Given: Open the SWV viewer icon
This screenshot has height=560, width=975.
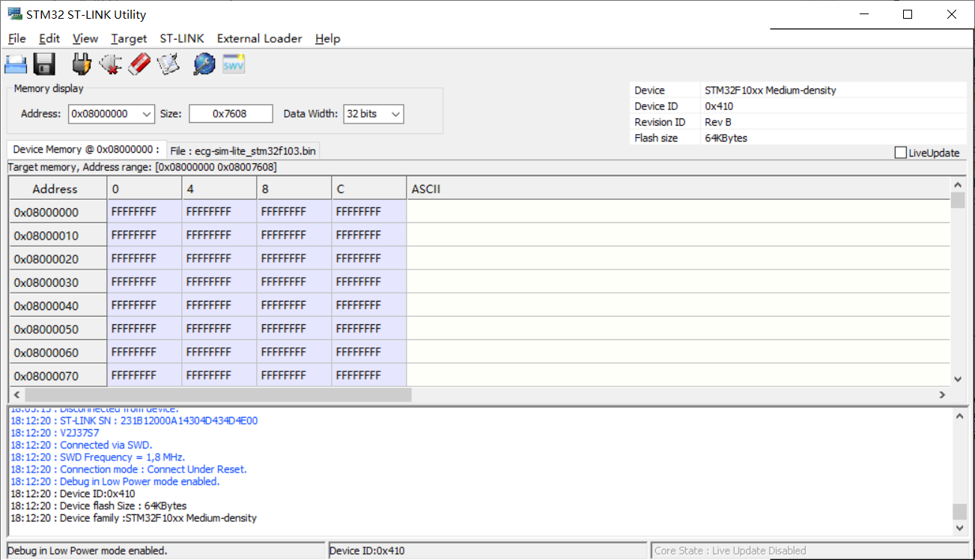Looking at the screenshot, I should coord(234,64).
